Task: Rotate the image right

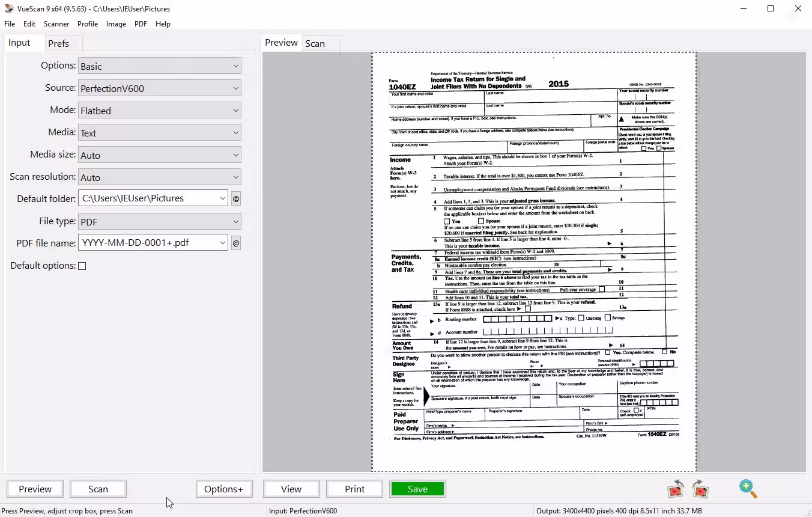Action: coord(700,489)
